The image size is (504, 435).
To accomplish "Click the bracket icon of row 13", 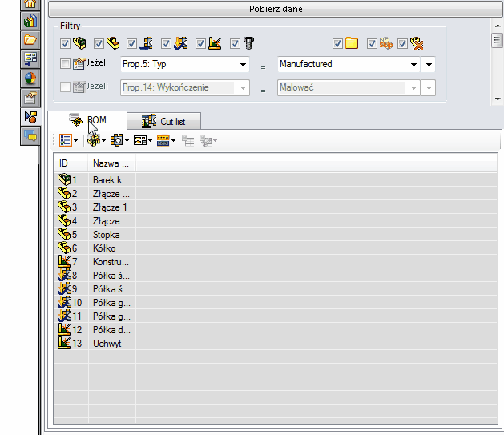I will (x=64, y=343).
